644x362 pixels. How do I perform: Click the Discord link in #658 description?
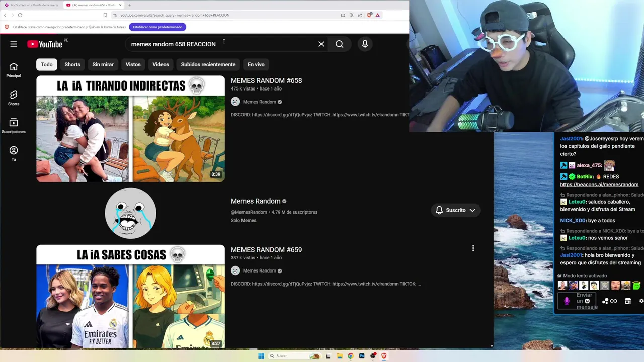(x=281, y=115)
